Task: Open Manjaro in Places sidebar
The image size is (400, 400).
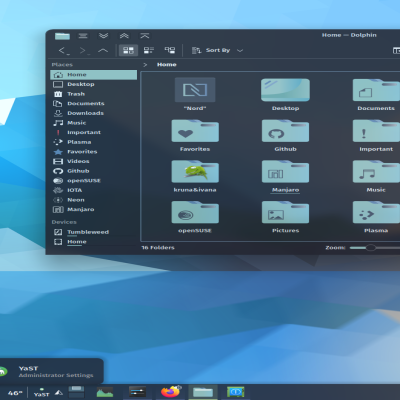Action: pos(94,210)
